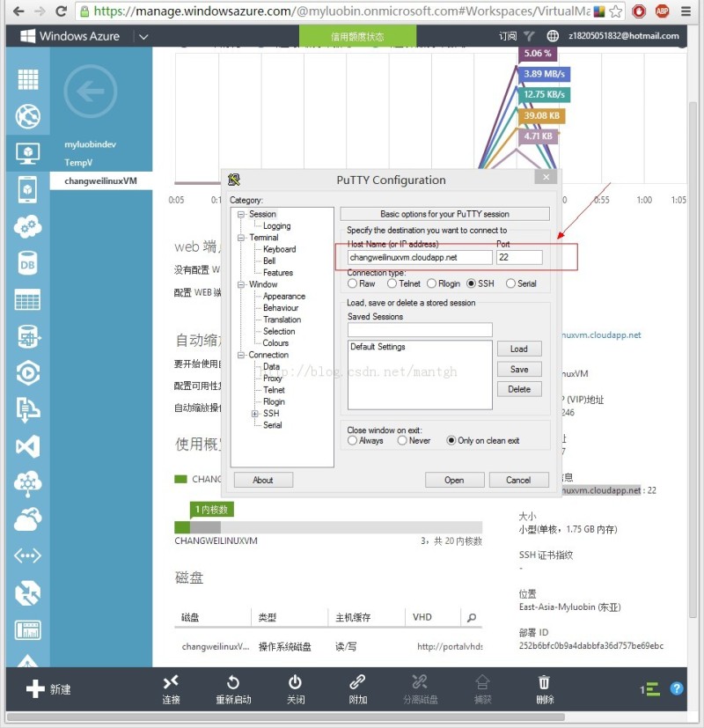Open the All Items grid icon in Azure sidebar
704x728 pixels.
pyautogui.click(x=28, y=79)
